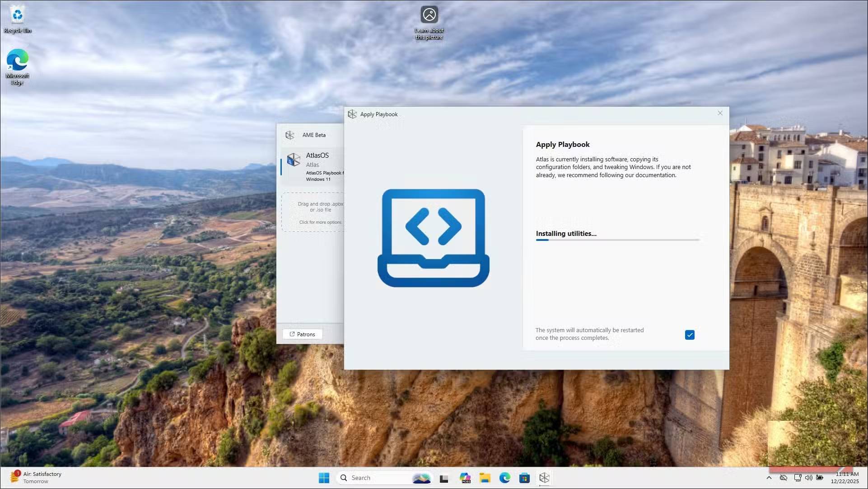This screenshot has width=868, height=489.
Task: Click the AME Beta logo icon
Action: tap(290, 135)
